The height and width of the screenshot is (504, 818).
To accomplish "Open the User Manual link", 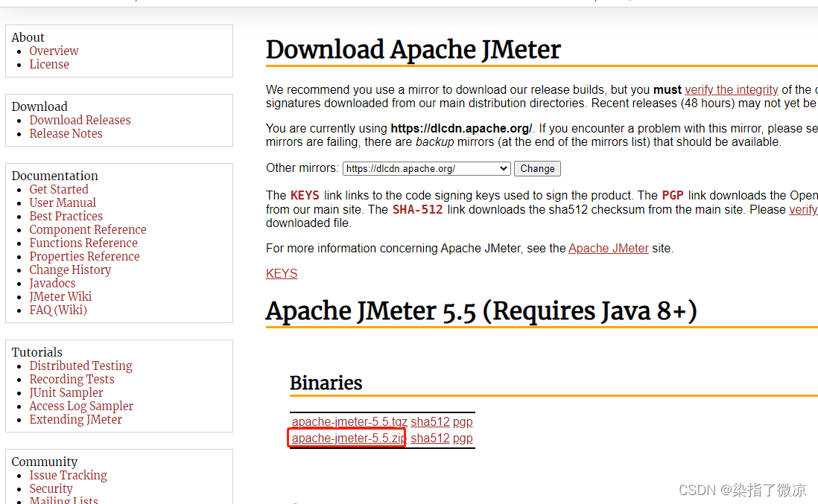I will [x=63, y=203].
